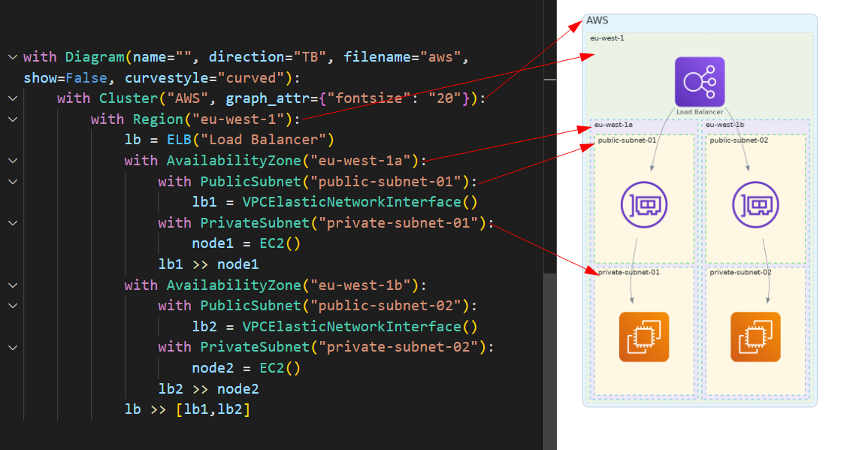Select the network interface icon in public-subnet-02
Viewport: 868px width, 450px height.
(755, 204)
